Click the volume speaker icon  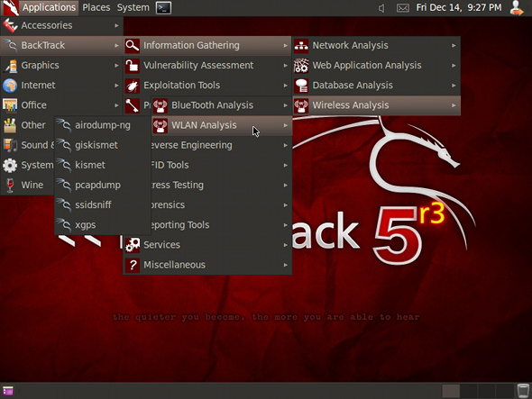coord(381,8)
